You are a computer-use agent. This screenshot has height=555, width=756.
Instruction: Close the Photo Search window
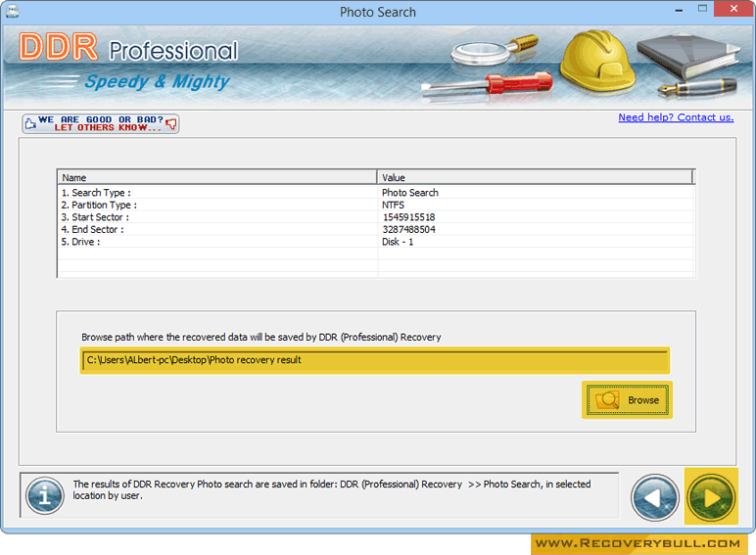733,9
